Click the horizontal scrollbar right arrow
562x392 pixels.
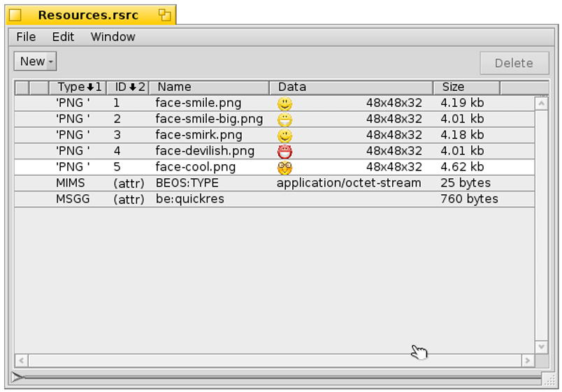[527, 361]
